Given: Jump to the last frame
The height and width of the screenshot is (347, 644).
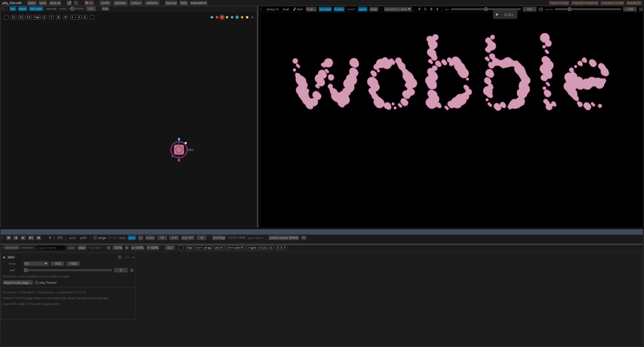Looking at the screenshot, I should click(x=39, y=238).
